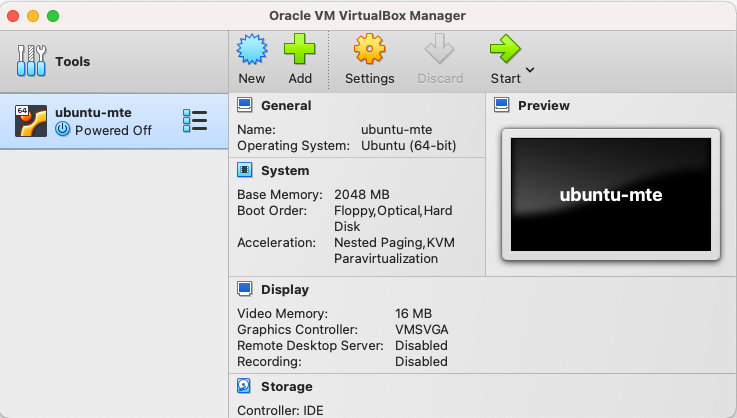Click the Settings toolbar label
Screen dimensions: 737x418
coord(369,79)
